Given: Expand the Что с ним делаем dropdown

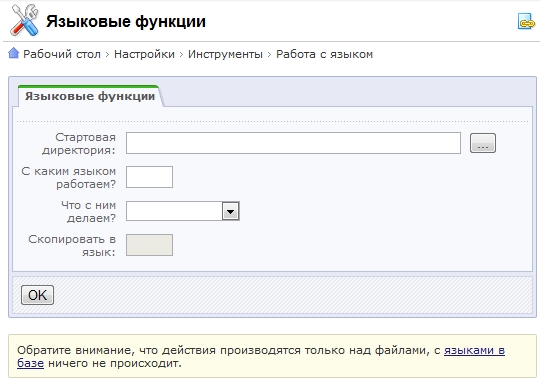Looking at the screenshot, I should coord(183,211).
